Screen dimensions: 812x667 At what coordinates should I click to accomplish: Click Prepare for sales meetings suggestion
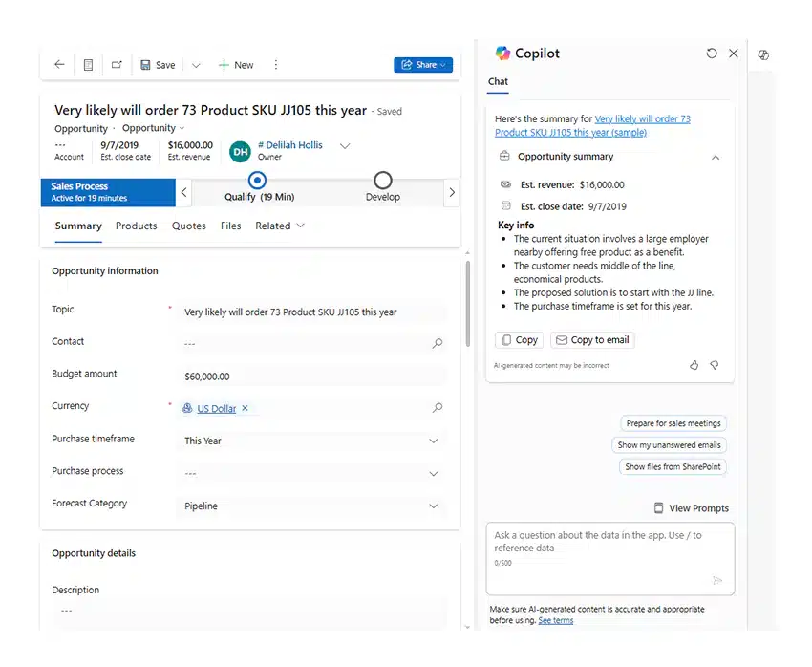point(673,423)
